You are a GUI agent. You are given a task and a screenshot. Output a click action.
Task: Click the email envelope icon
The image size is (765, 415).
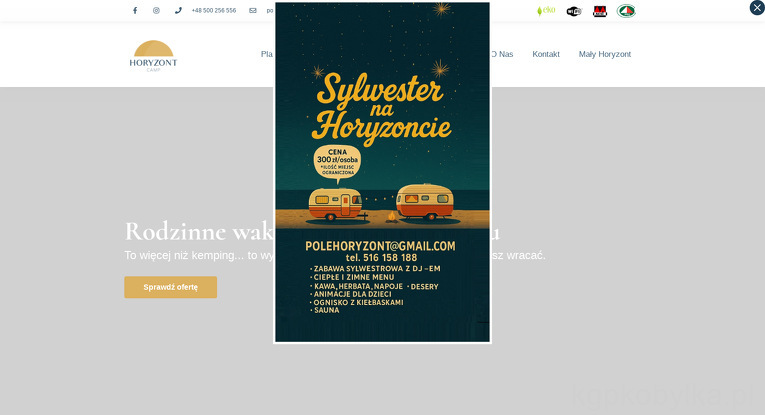click(x=253, y=11)
